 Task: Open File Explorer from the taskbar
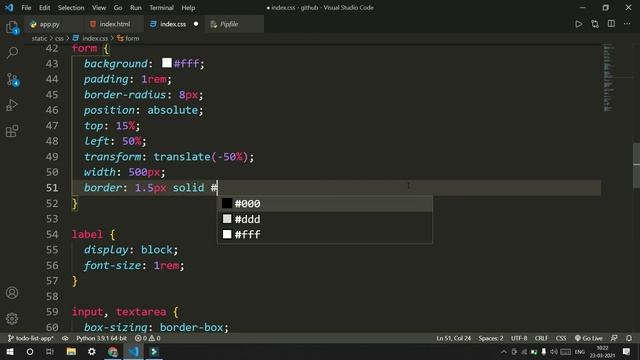[x=71, y=351]
